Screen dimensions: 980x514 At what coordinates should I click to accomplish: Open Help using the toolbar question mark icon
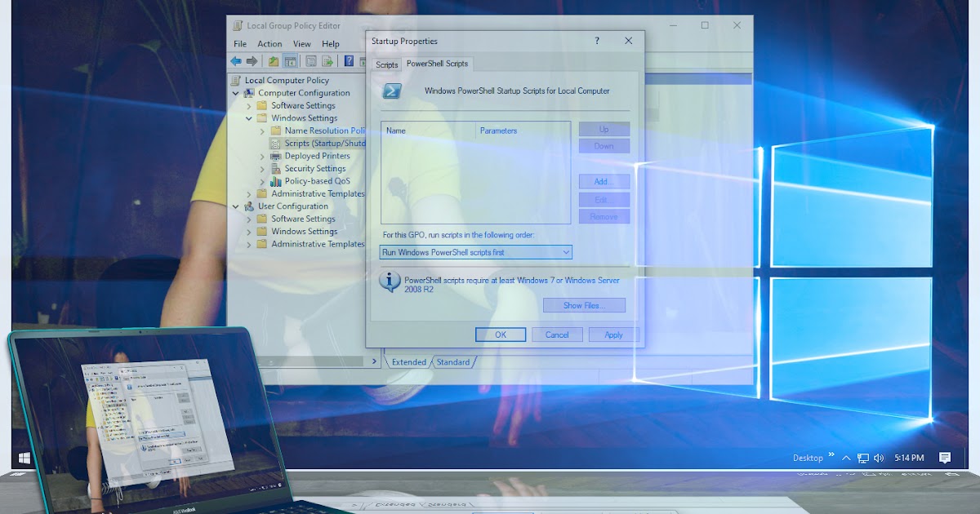coord(349,60)
